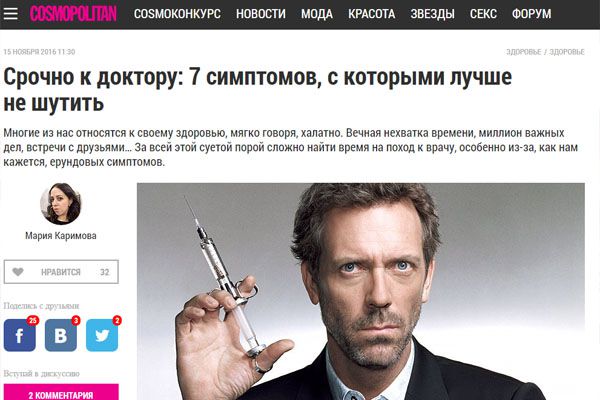Share the article on Facebook
The height and width of the screenshot is (400, 600).
[x=20, y=335]
